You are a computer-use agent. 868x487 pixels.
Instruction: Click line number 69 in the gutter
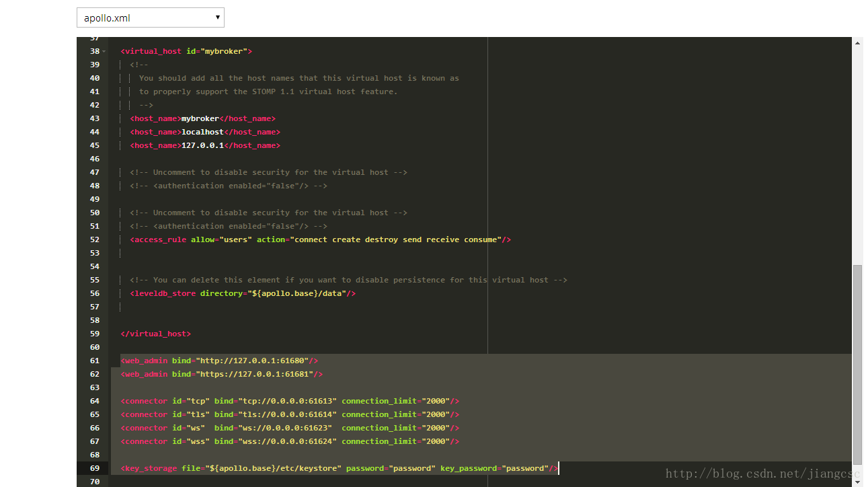pos(94,468)
